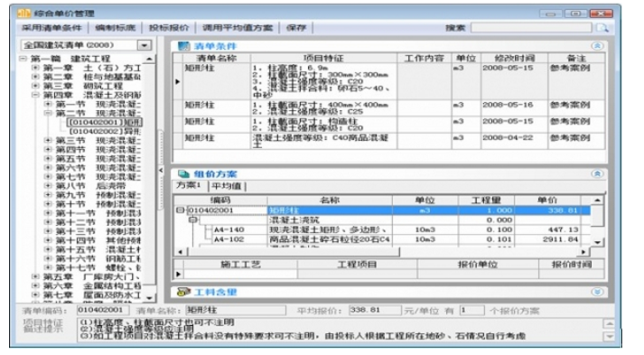Image resolution: width=644 pixels, height=355 pixels.
Task: Click the 清单条件 panel header icon
Action: coord(183,46)
